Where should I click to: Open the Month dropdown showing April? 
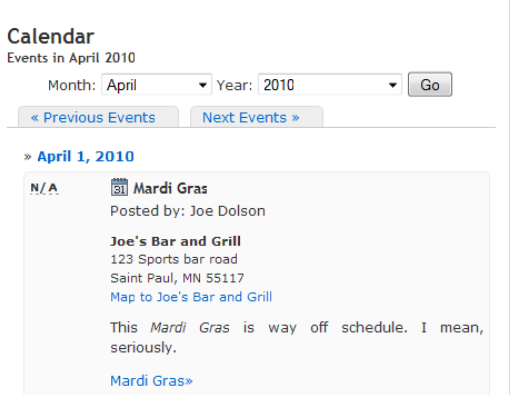point(157,85)
